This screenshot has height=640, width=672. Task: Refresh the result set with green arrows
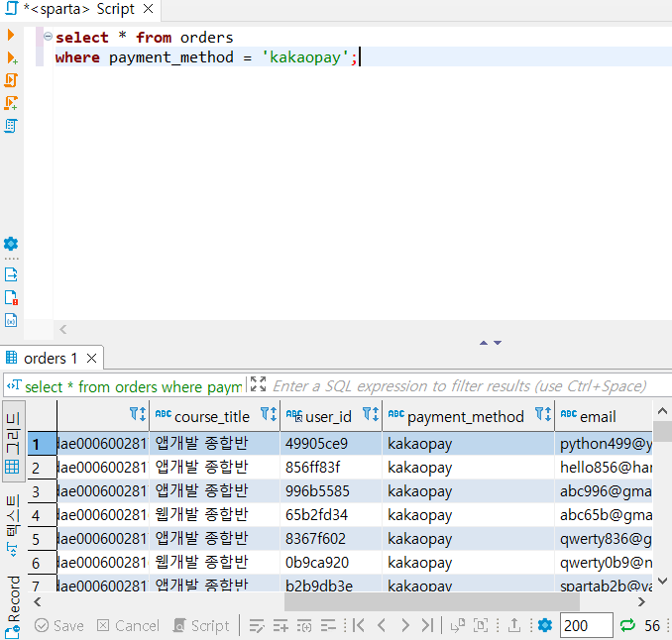[x=627, y=626]
